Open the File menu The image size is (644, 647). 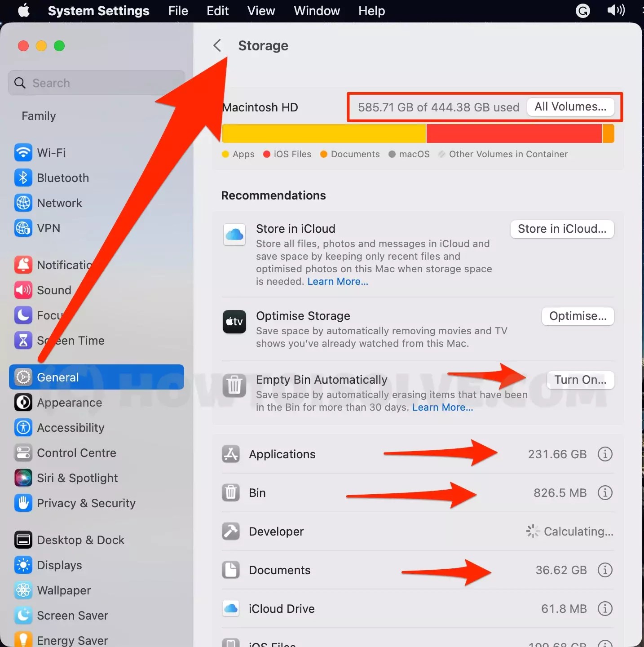pyautogui.click(x=178, y=11)
